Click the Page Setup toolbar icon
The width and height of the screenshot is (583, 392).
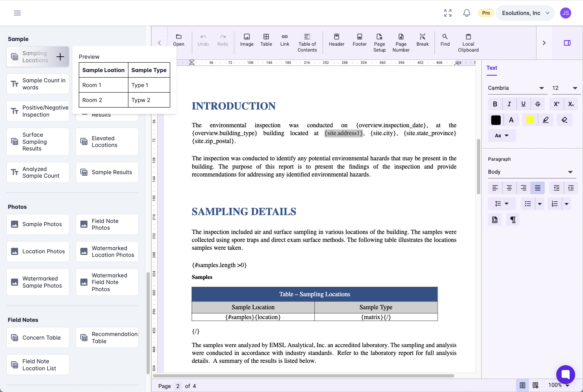click(379, 43)
